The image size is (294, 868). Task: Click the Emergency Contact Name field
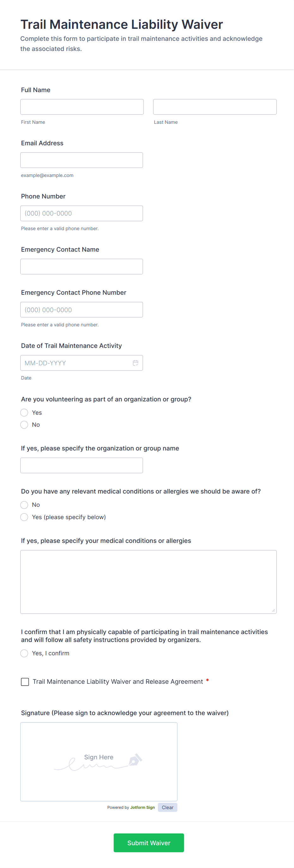click(x=82, y=266)
